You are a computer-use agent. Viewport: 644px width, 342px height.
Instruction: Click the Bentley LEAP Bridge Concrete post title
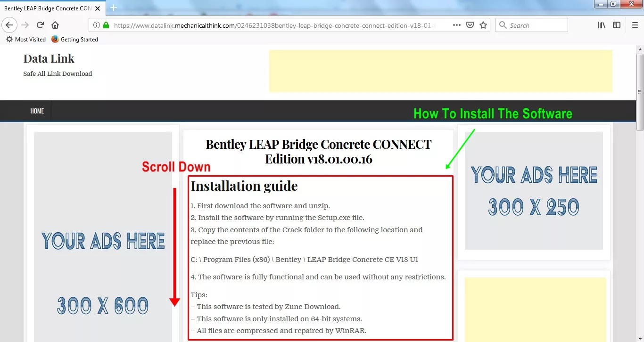coord(319,151)
